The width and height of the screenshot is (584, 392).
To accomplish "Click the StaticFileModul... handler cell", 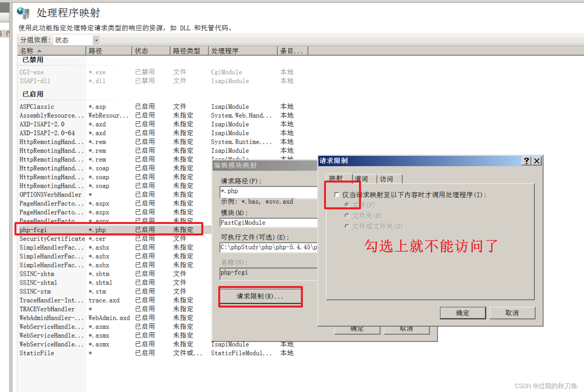I will coord(241,353).
